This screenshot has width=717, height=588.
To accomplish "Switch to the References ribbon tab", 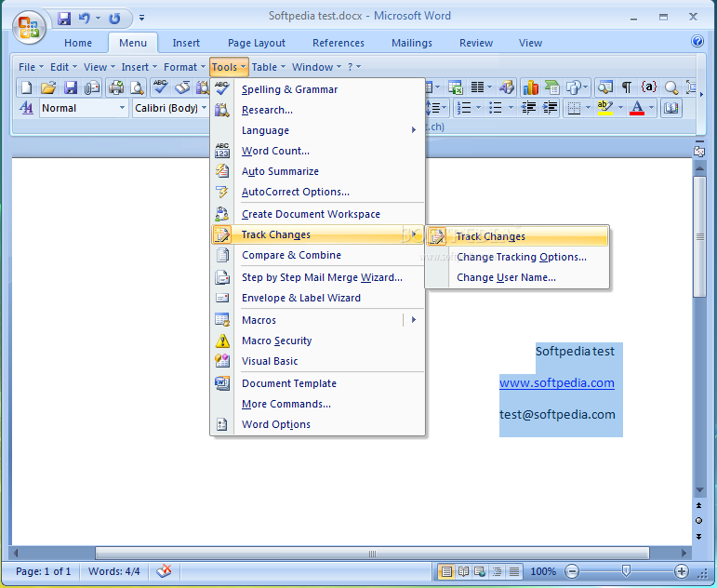I will (x=339, y=43).
